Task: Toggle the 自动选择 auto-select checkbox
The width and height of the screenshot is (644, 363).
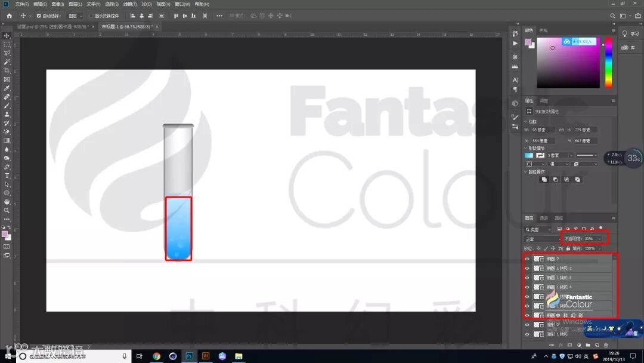Action: (39, 16)
